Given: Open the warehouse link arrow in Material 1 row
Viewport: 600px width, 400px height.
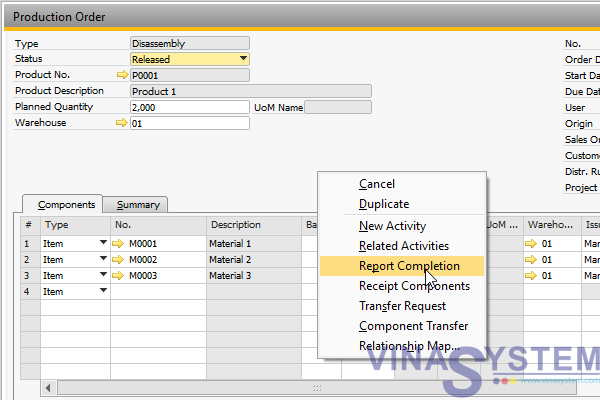Looking at the screenshot, I should 531,243.
